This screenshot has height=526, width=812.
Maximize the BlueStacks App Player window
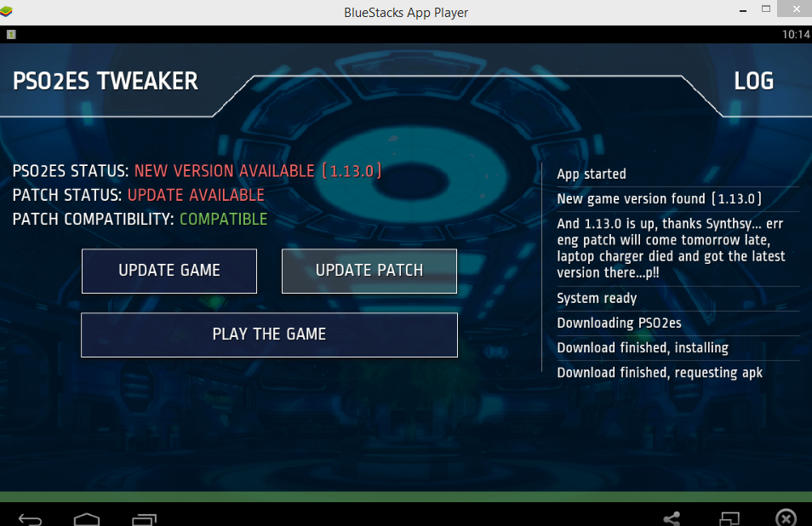(x=766, y=9)
